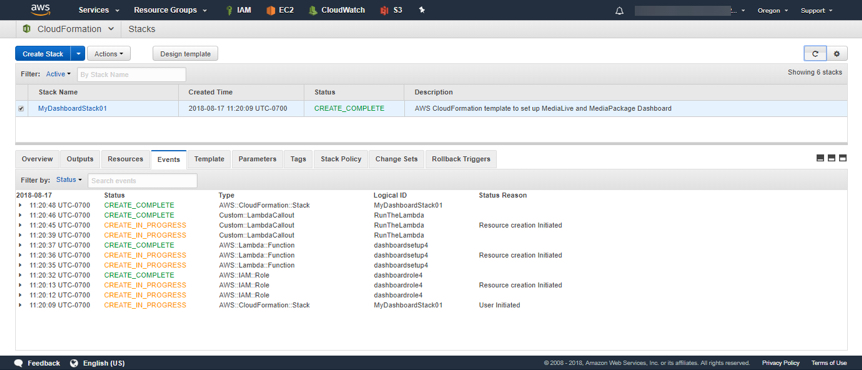
Task: Open the events Status filter dropdown
Action: pyautogui.click(x=69, y=180)
